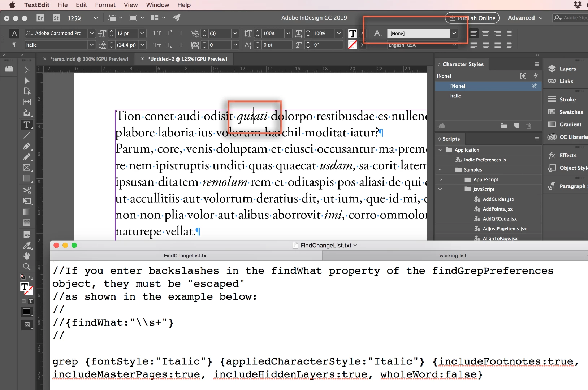This screenshot has width=588, height=390.
Task: Open Character Styles panel menu
Action: point(537,64)
